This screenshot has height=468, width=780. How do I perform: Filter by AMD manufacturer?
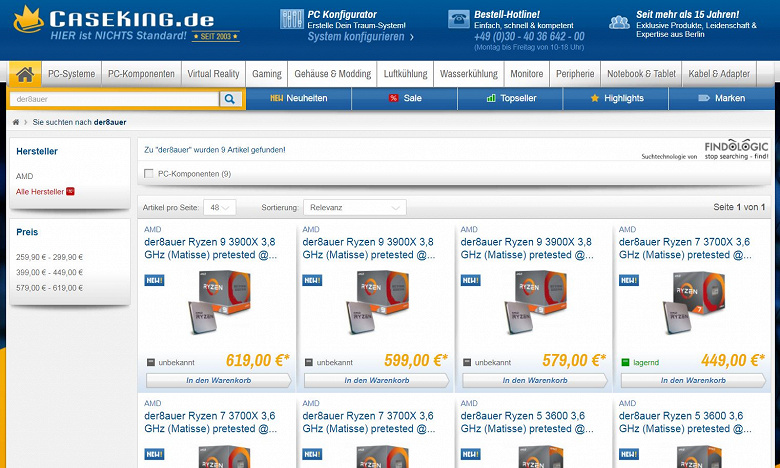point(24,176)
